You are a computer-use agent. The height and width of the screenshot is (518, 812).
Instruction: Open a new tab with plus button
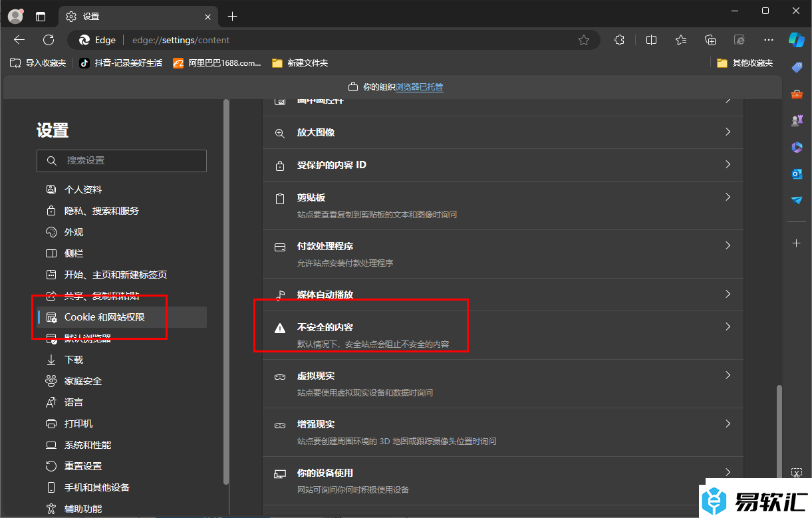coord(232,16)
